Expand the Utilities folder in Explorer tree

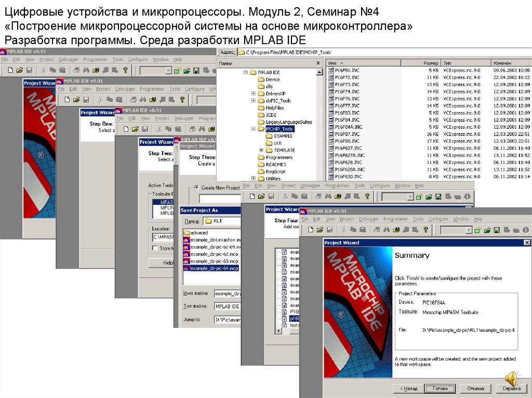pos(253,179)
